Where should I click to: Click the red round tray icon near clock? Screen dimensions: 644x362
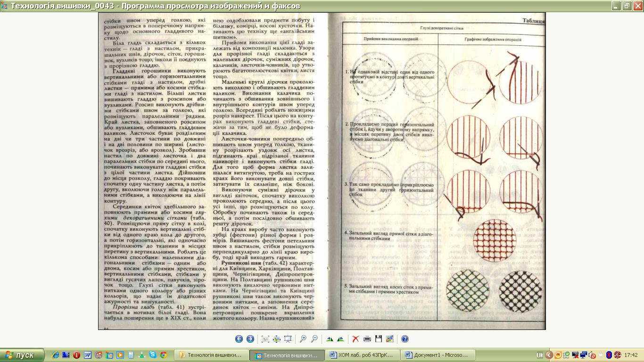[x=618, y=355]
